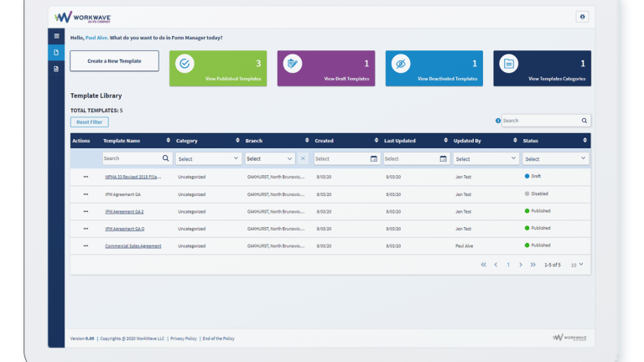
Task: Click the IPM Agreement GA template name
Action: coord(122,194)
